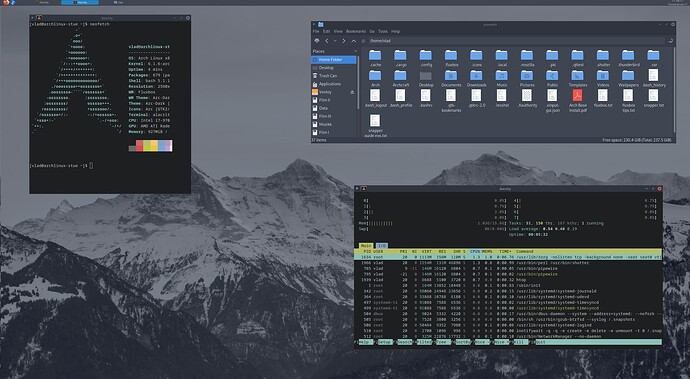Click the new window toolbar icon in file manager
Screen dimensions: 690x379
[316, 41]
